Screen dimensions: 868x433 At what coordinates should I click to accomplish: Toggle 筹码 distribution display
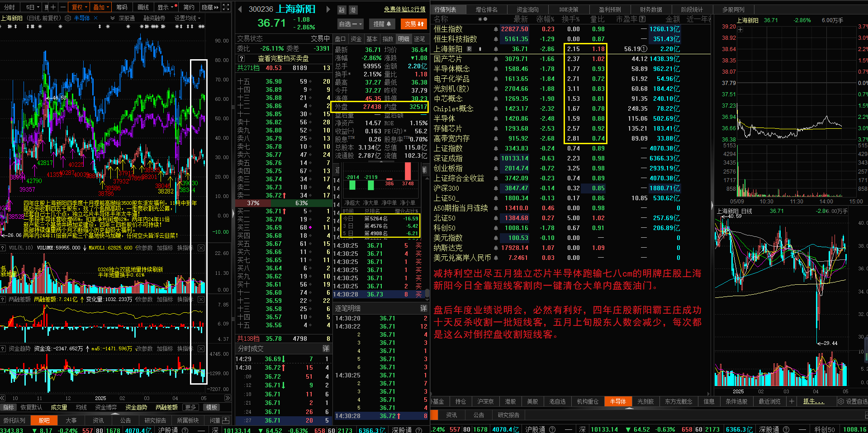[x=122, y=7]
